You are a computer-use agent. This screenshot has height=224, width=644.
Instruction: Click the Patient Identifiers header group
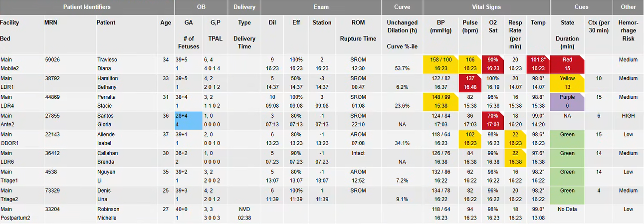(x=87, y=7)
